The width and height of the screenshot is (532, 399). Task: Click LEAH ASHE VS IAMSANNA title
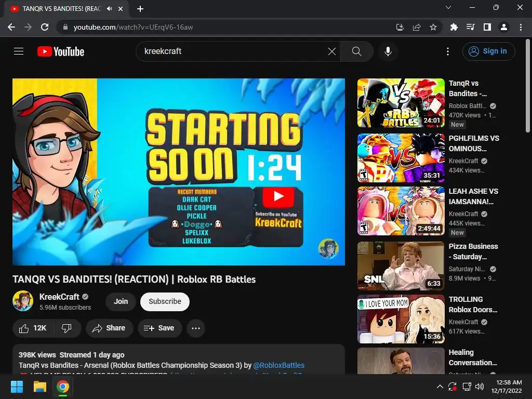click(x=473, y=196)
